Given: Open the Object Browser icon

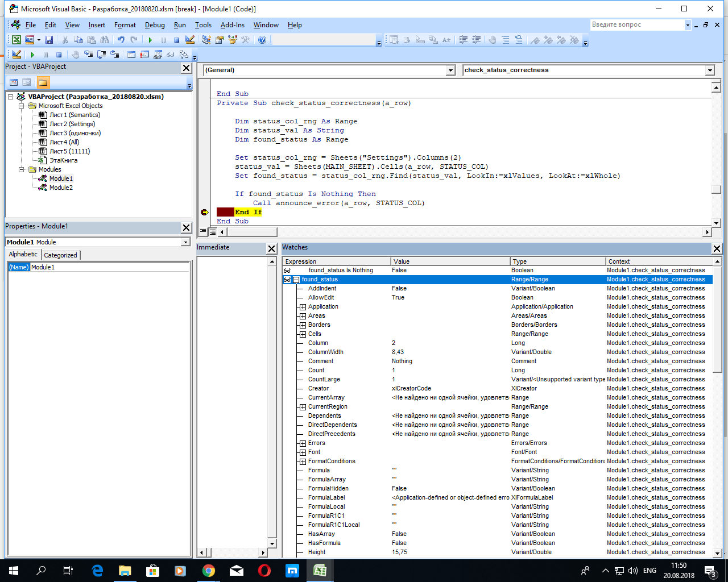Looking at the screenshot, I should point(231,40).
